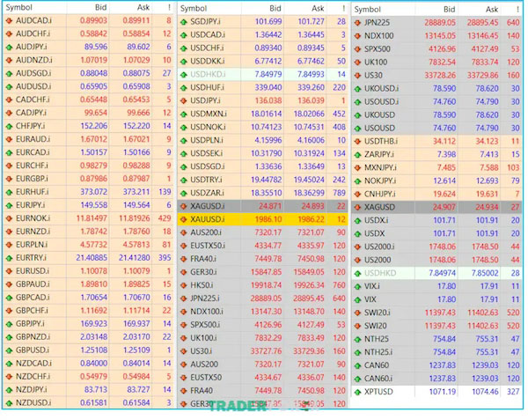
Task: Click the Bid header in the AUDCAD.i panel
Action: 101,7
